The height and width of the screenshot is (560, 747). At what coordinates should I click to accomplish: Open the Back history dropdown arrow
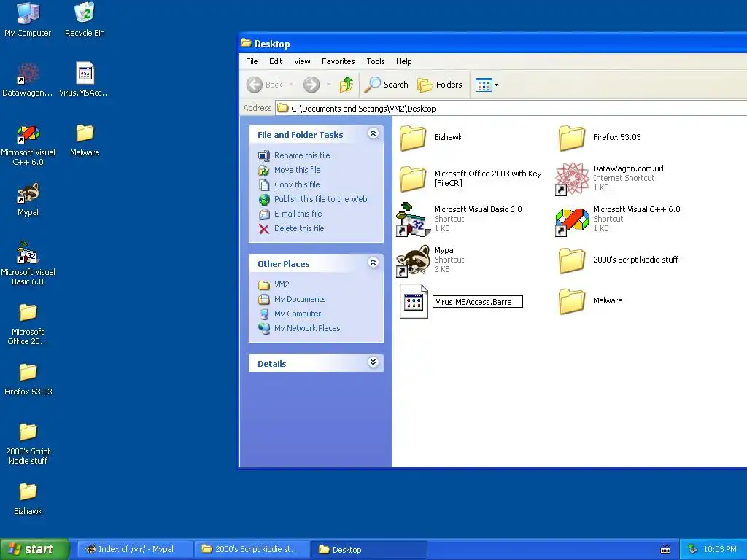click(x=291, y=85)
